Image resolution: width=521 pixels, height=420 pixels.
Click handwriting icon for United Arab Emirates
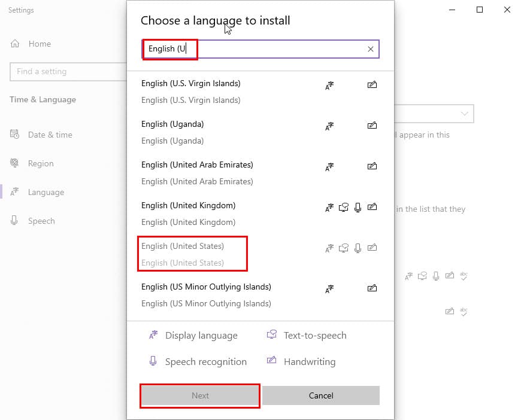(x=372, y=166)
